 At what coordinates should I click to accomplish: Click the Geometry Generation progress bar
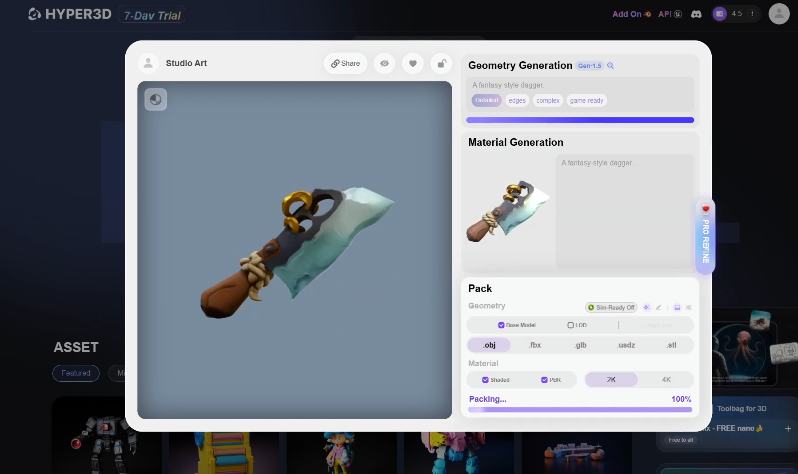coord(580,120)
